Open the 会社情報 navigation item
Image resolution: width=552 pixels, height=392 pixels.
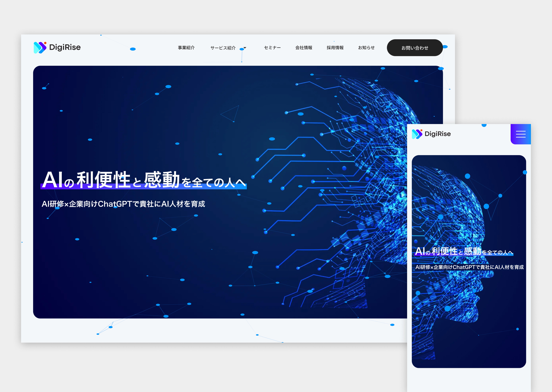click(x=304, y=48)
